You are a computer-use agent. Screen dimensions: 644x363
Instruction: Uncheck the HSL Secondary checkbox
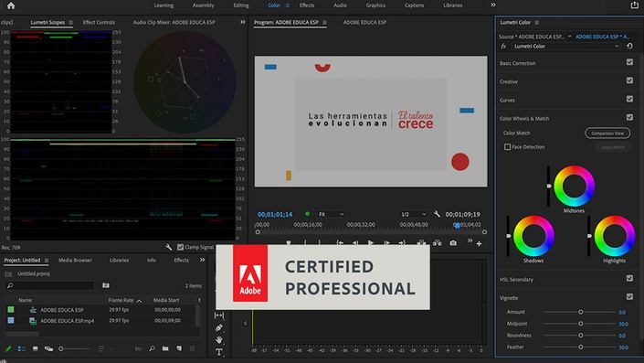(629, 278)
